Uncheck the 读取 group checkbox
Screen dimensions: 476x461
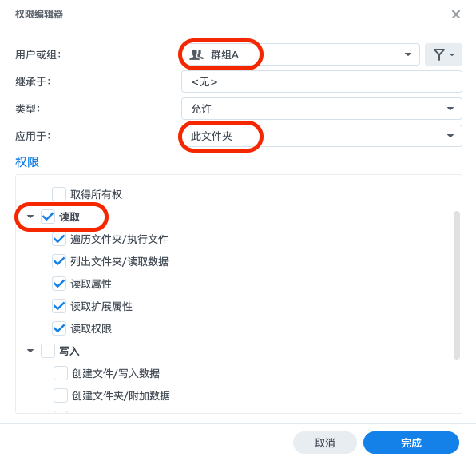click(48, 217)
